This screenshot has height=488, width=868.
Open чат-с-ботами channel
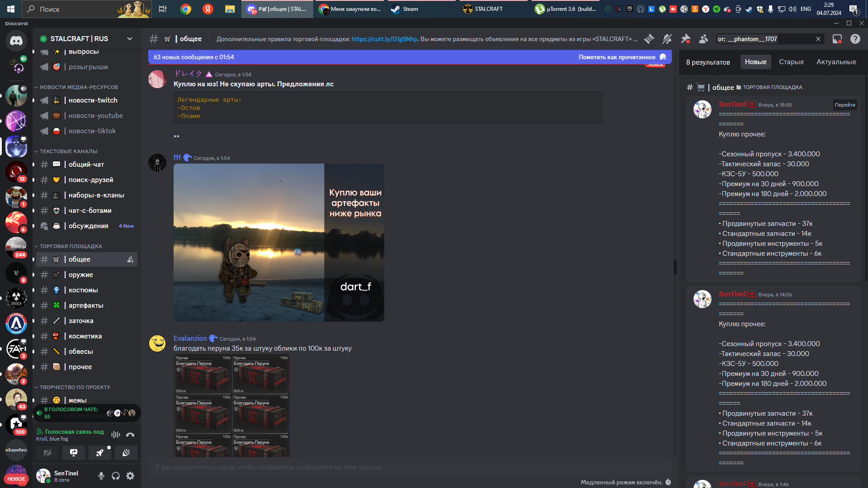pyautogui.click(x=87, y=211)
